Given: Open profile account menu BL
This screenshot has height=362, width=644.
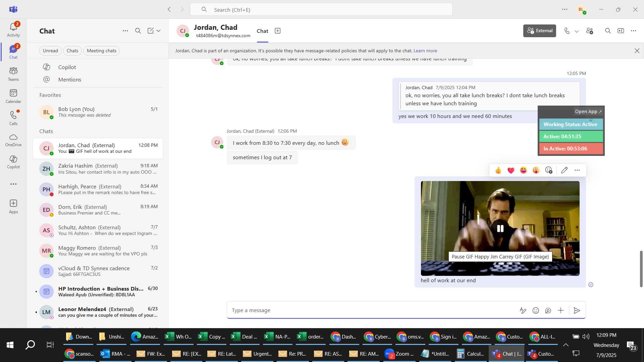Looking at the screenshot, I should [x=581, y=9].
